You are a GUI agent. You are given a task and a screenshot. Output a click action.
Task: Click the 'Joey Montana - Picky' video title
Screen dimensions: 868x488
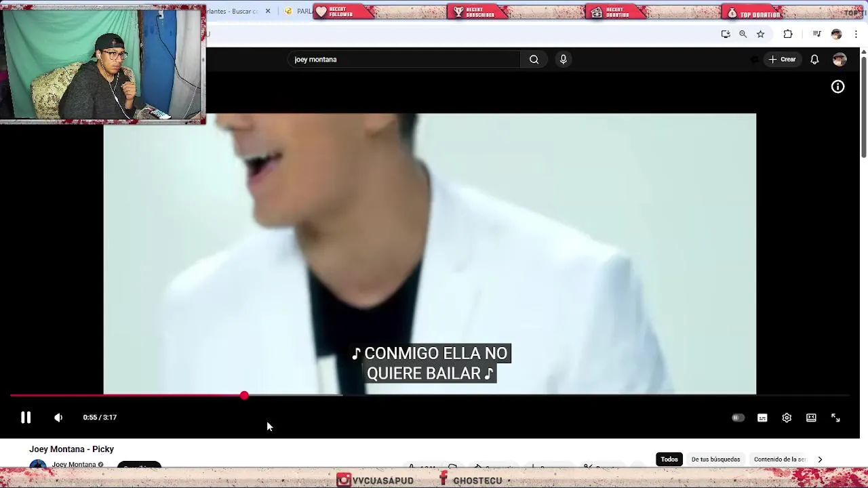[71, 449]
